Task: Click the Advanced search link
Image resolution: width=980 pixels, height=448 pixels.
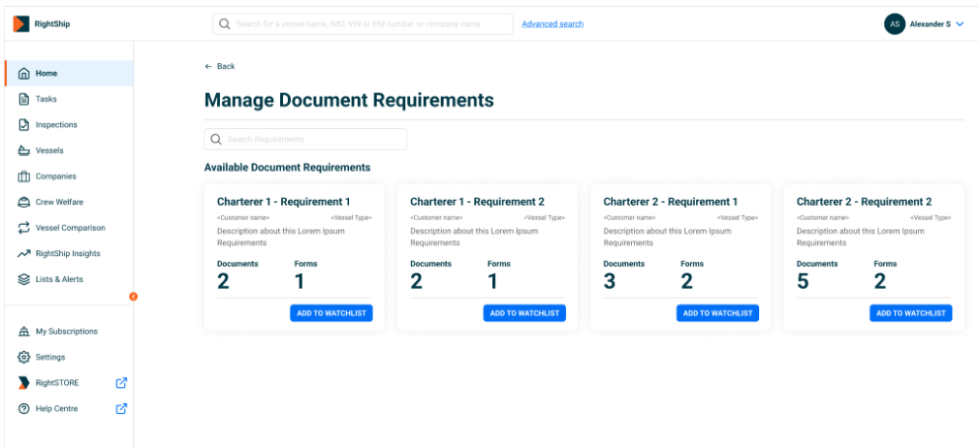Action: pyautogui.click(x=553, y=23)
